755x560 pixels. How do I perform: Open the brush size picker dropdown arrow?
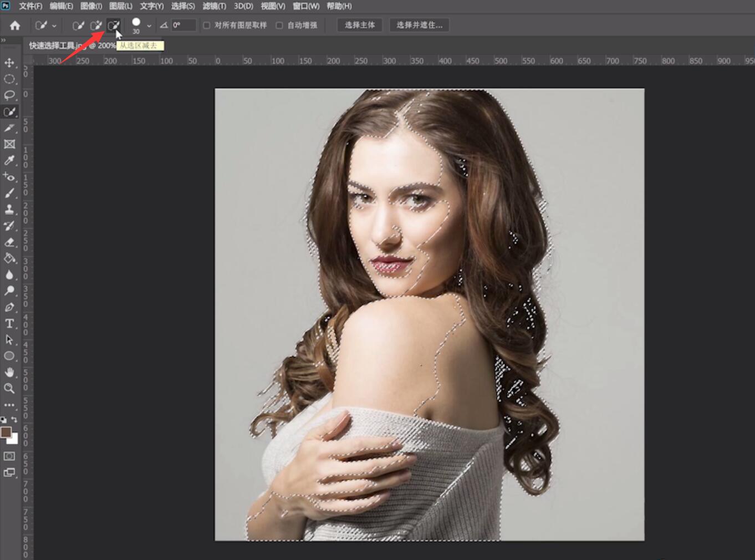[149, 26]
